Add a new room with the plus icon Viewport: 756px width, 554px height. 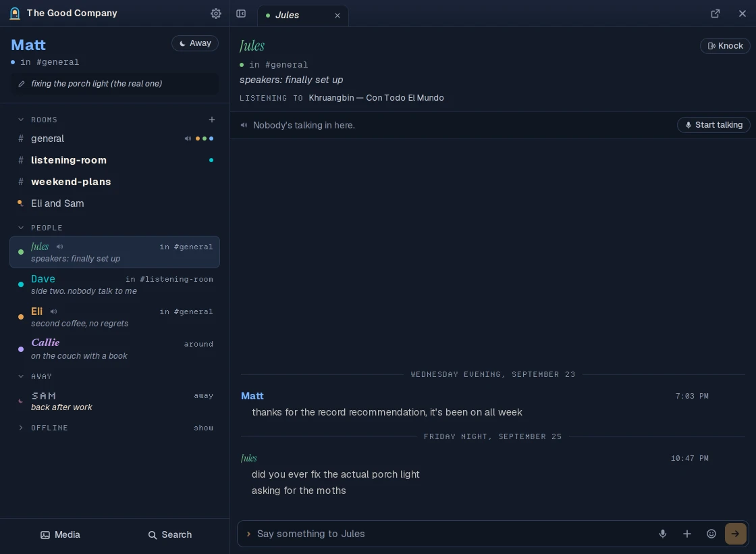(x=212, y=119)
